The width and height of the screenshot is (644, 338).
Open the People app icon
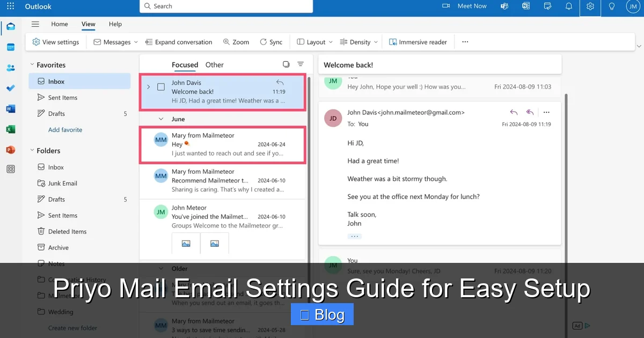[x=11, y=67]
